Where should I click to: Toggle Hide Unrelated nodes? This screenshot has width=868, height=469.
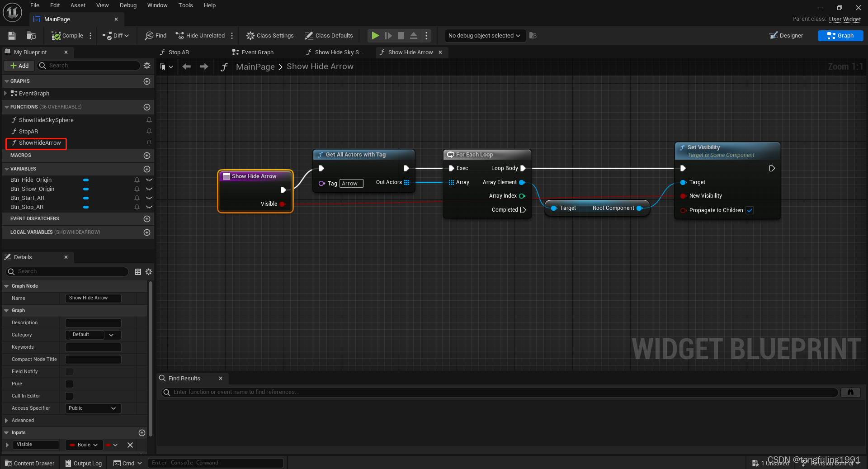200,36
